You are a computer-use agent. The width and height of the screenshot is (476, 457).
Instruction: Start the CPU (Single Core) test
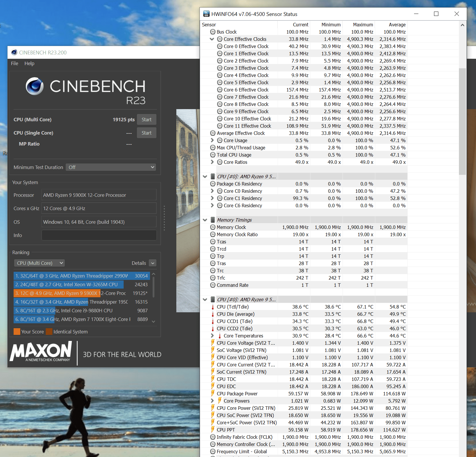(147, 133)
